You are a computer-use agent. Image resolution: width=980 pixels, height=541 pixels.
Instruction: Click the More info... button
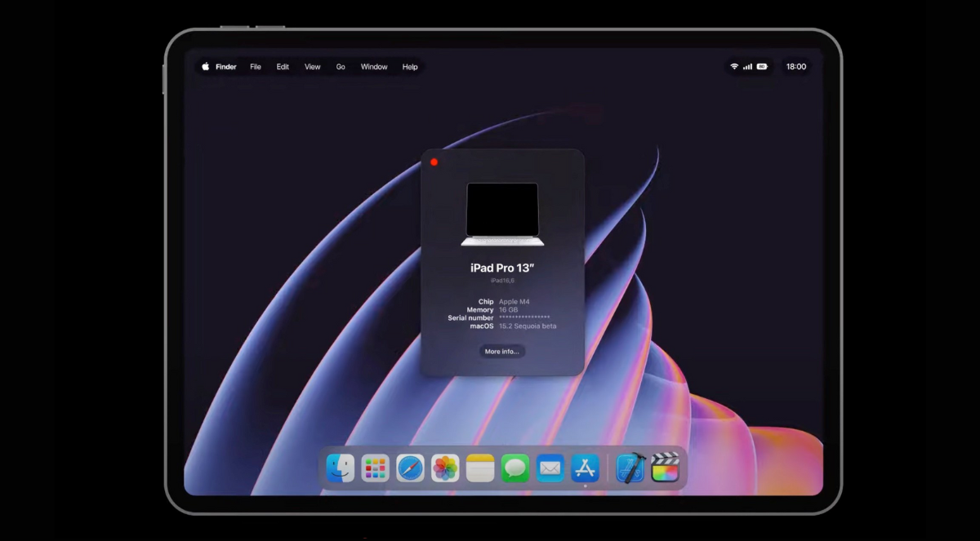[x=502, y=352]
